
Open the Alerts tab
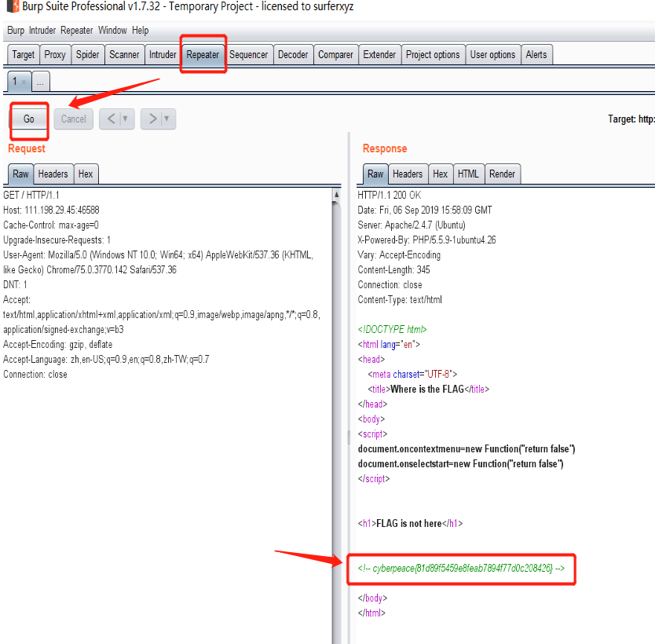click(536, 55)
